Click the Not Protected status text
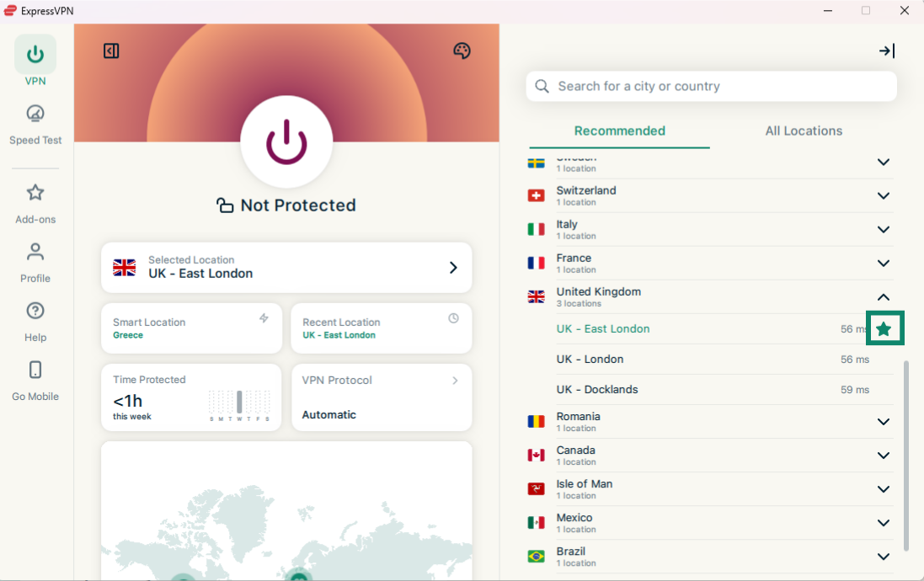The image size is (924, 581). [298, 205]
